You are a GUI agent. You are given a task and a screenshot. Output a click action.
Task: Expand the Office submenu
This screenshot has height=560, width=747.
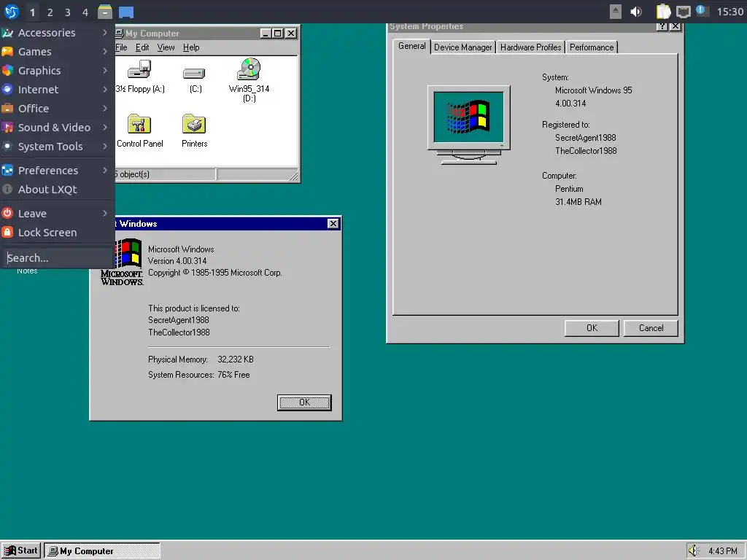click(x=56, y=109)
